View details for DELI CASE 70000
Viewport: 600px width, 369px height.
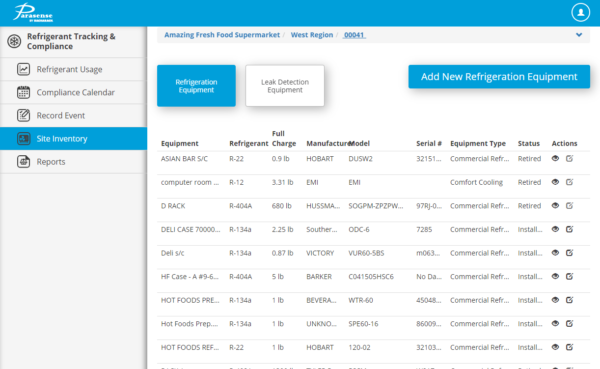(555, 229)
